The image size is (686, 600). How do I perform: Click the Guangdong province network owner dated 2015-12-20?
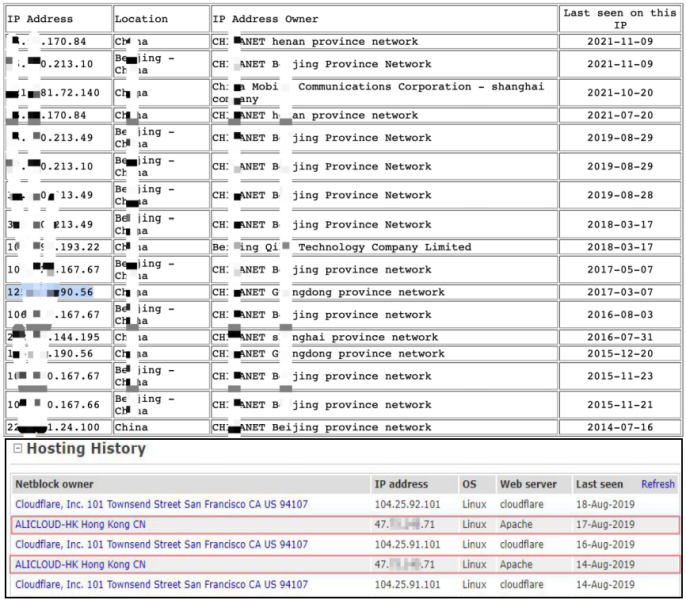(x=329, y=353)
